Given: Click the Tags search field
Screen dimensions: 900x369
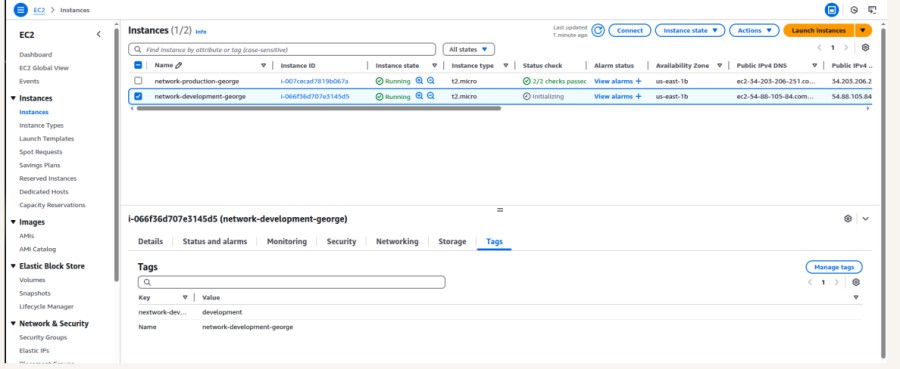Looking at the screenshot, I should 292,282.
